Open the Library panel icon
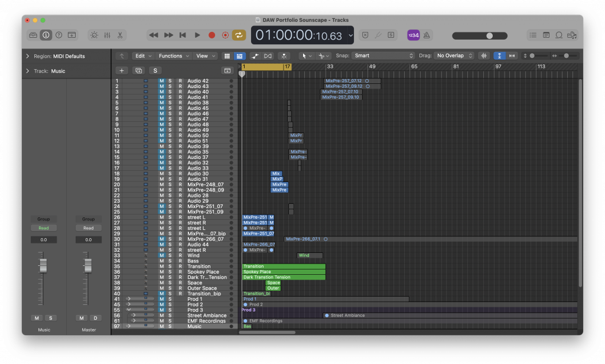The image size is (605, 364). coord(33,35)
